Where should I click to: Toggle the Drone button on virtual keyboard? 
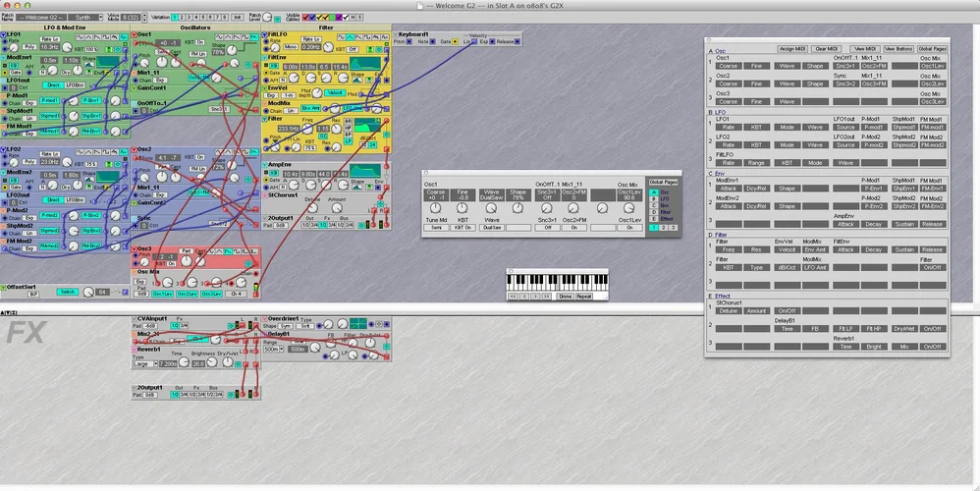(x=565, y=296)
